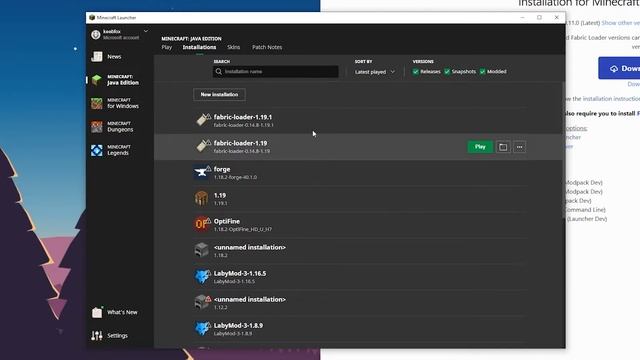
Task: Select unnamed installation with version 1.12.2
Action: click(x=249, y=300)
